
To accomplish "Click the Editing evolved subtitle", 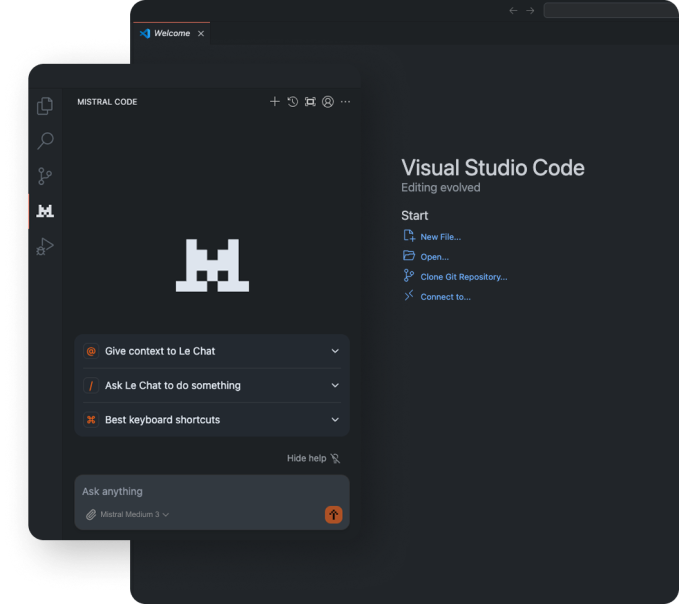I will point(440,187).
